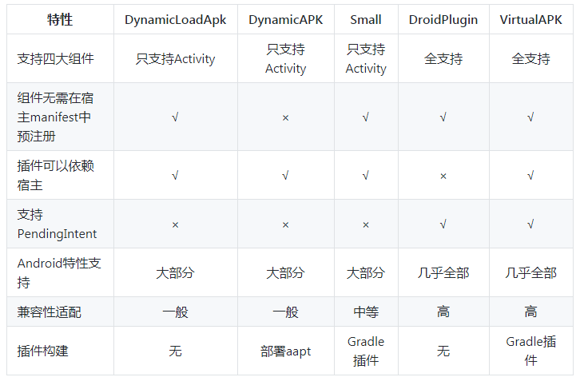Select the 插件可以依赖宿主 row label

55,175
